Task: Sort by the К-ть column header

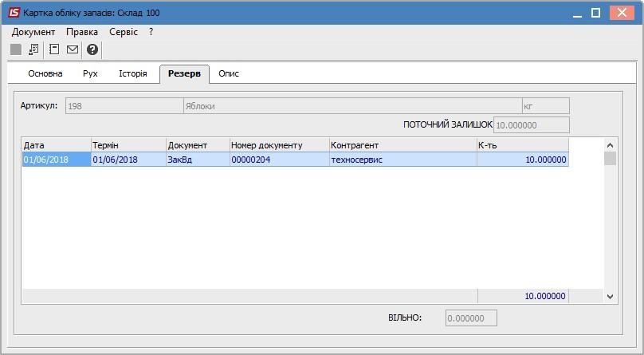Action: click(x=523, y=145)
